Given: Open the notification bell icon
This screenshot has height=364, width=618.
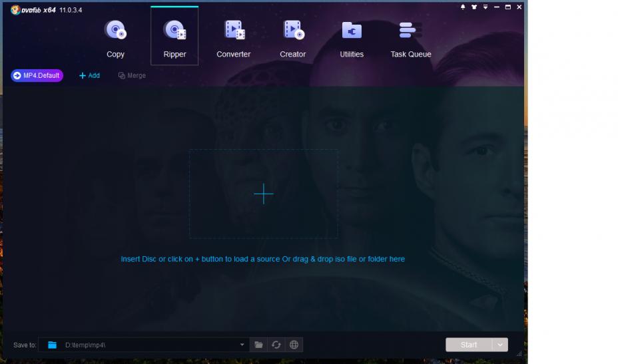Looking at the screenshot, I should point(463,7).
